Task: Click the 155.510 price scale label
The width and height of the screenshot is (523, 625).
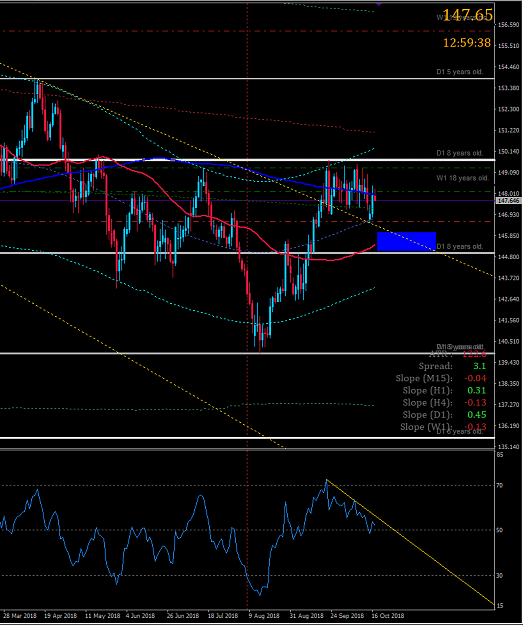Action: click(509, 46)
